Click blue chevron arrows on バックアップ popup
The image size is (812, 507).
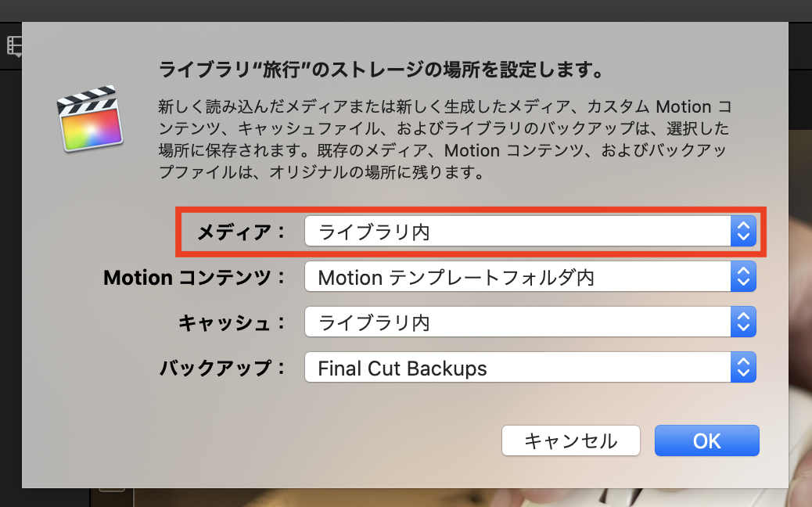tap(743, 367)
